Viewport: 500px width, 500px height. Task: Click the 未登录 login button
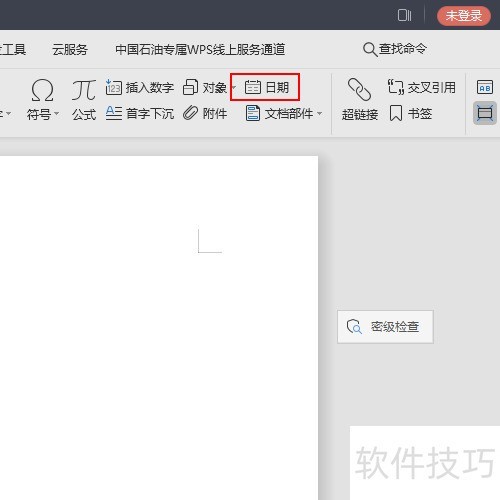point(464,16)
